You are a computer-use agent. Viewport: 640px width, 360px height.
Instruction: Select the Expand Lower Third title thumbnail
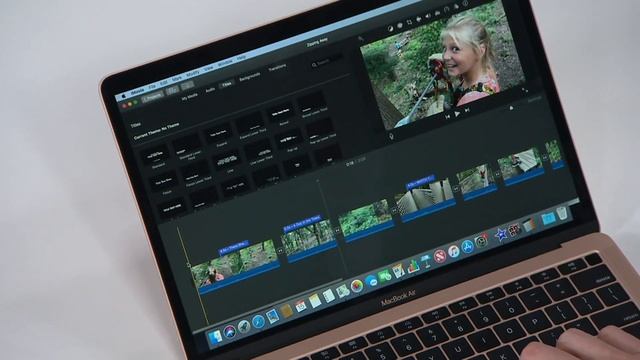click(x=250, y=122)
